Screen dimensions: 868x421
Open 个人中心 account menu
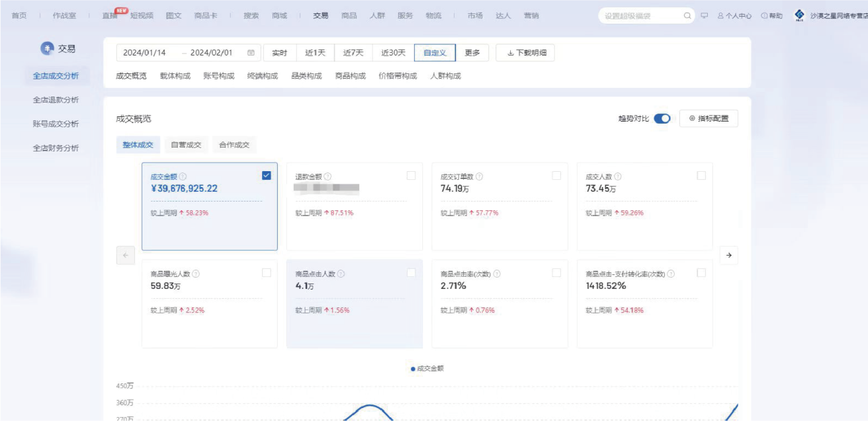[x=734, y=15]
